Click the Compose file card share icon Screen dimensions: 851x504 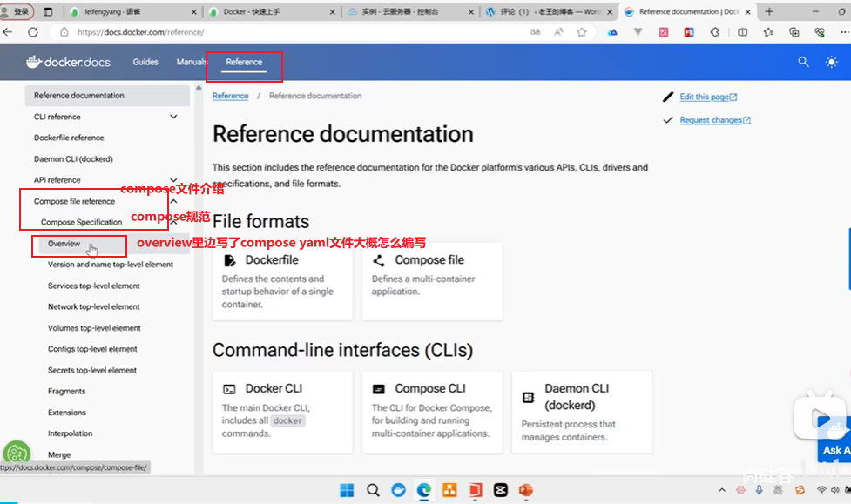379,260
